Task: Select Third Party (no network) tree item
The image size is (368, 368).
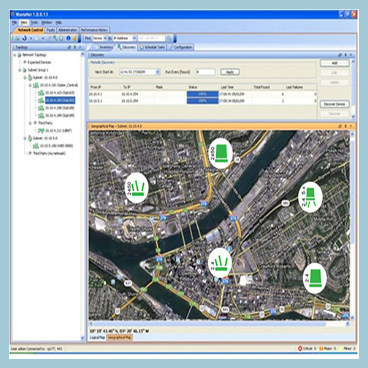Action: pyautogui.click(x=49, y=153)
